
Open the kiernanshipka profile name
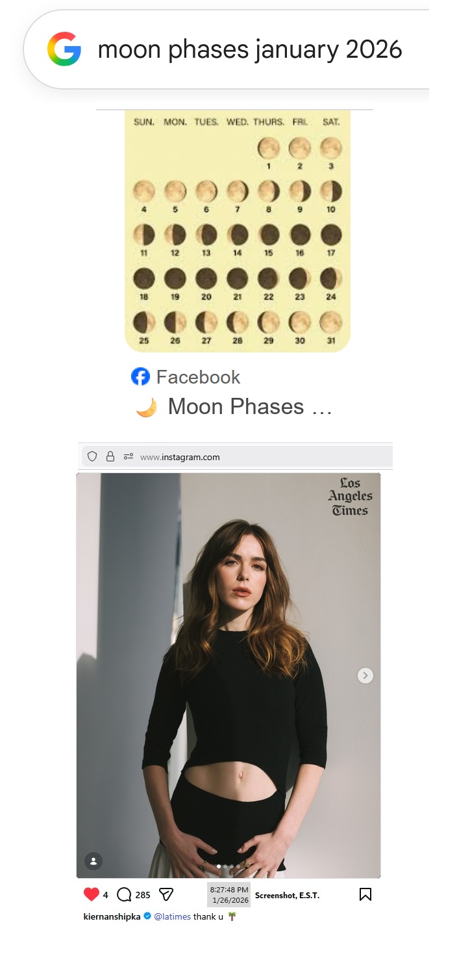[112, 916]
